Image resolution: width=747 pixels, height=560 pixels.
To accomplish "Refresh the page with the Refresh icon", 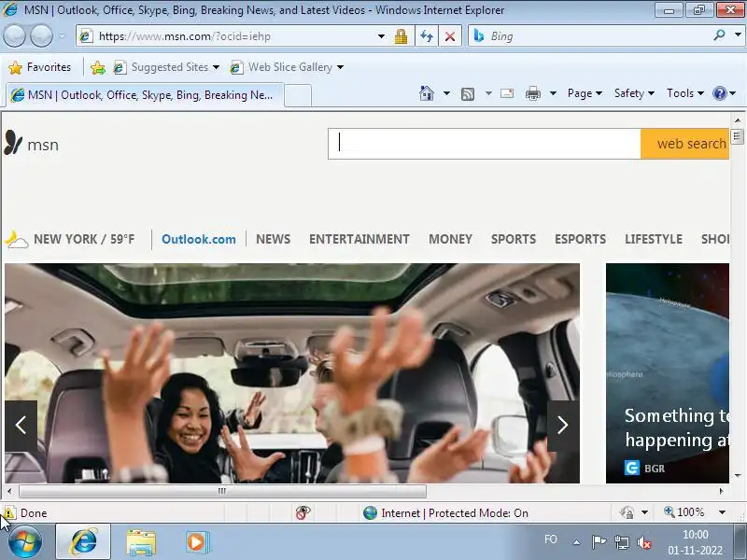I will click(x=427, y=36).
